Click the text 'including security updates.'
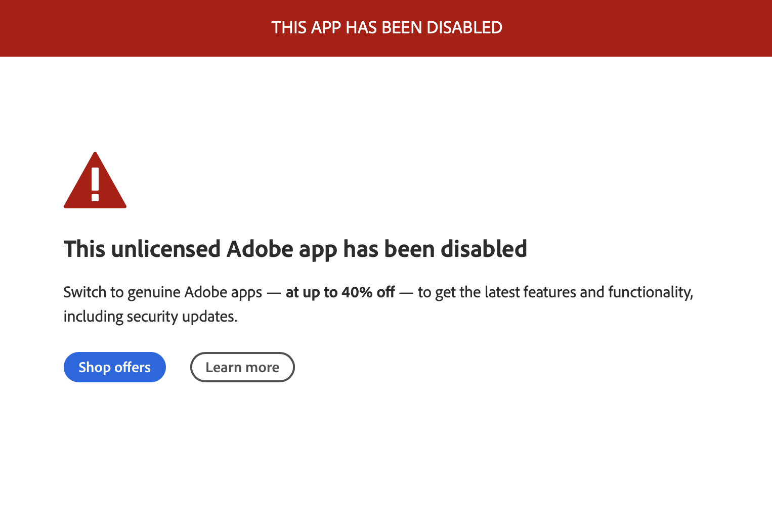This screenshot has width=772, height=532. pos(150,317)
